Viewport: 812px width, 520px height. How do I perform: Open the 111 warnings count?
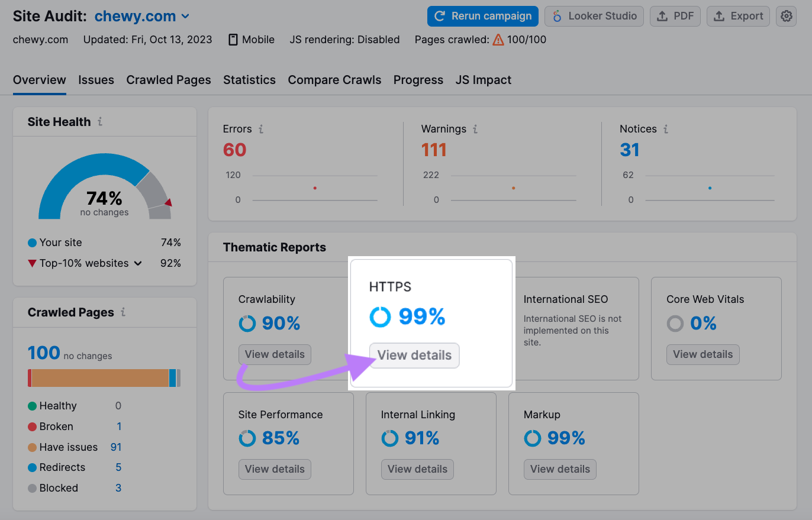tap(434, 150)
